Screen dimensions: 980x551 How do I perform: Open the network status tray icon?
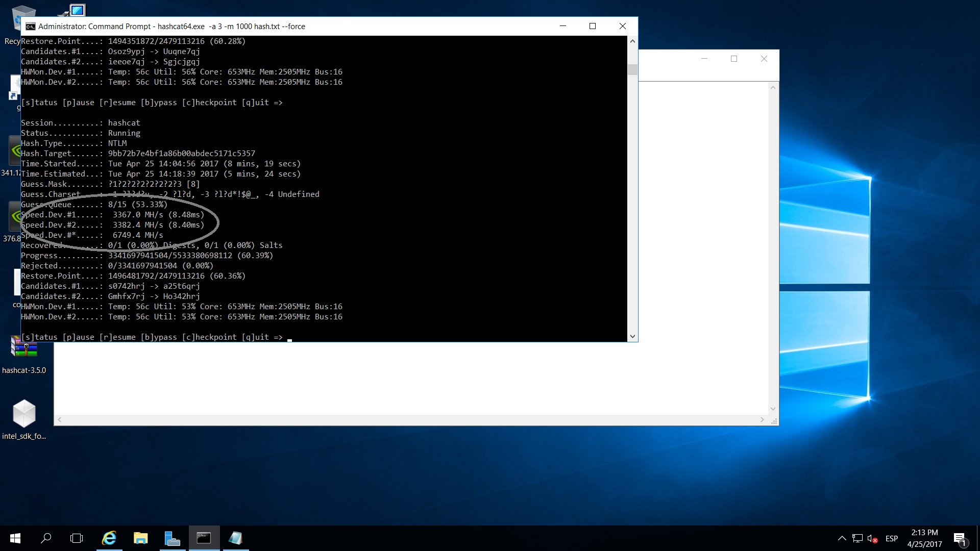click(857, 538)
